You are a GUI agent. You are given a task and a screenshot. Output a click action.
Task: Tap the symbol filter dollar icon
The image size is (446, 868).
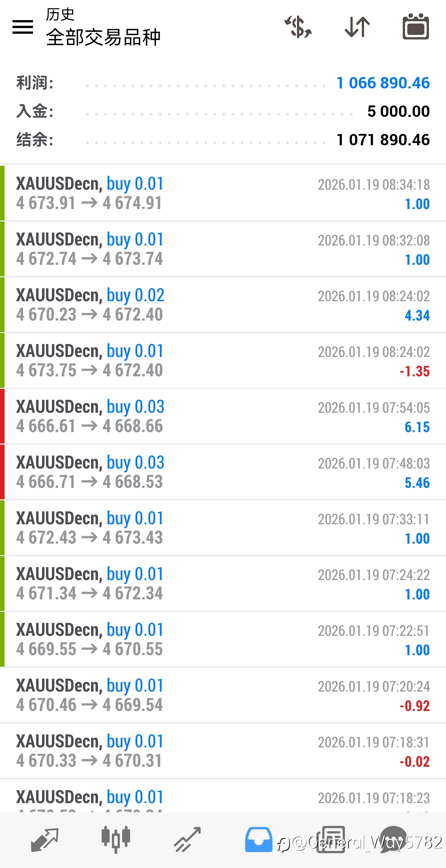(x=298, y=27)
